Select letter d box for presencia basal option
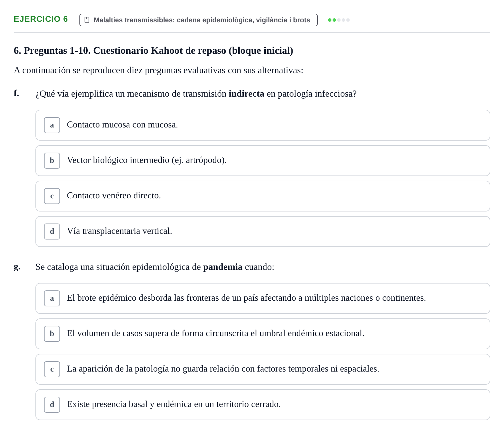This screenshot has width=504, height=439. click(52, 405)
